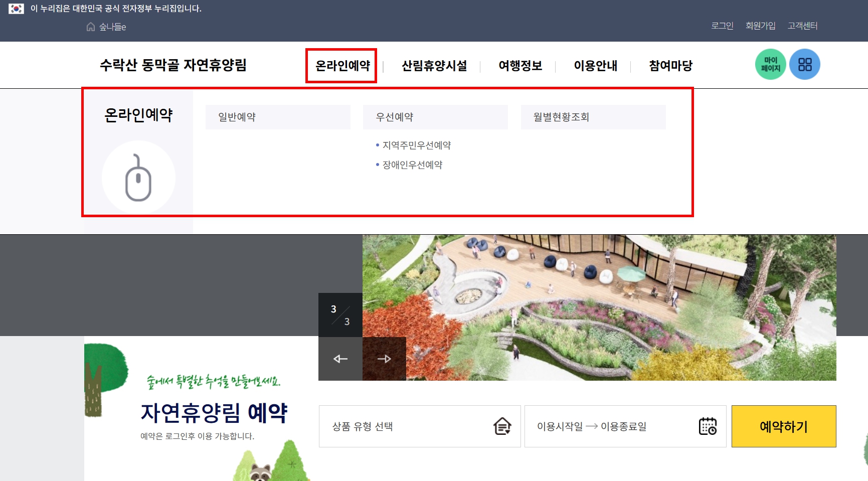Advance the carousel with the right arrow
The image size is (868, 481).
pos(384,359)
